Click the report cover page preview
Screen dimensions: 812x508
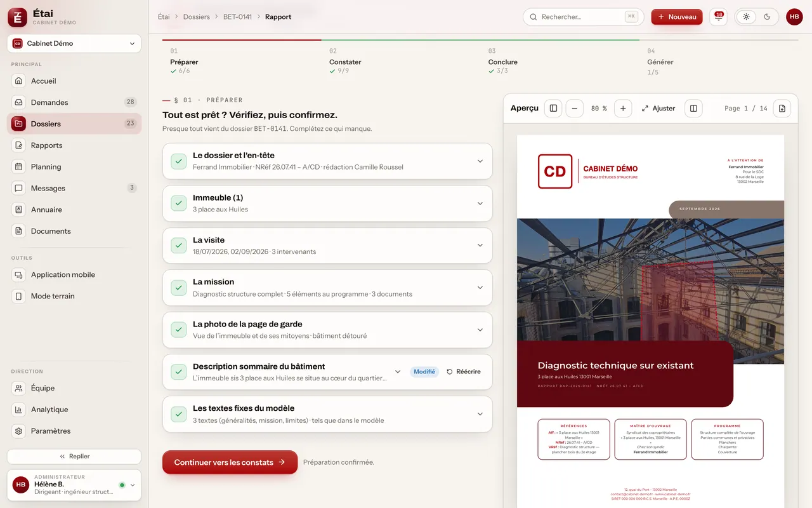pos(650,321)
